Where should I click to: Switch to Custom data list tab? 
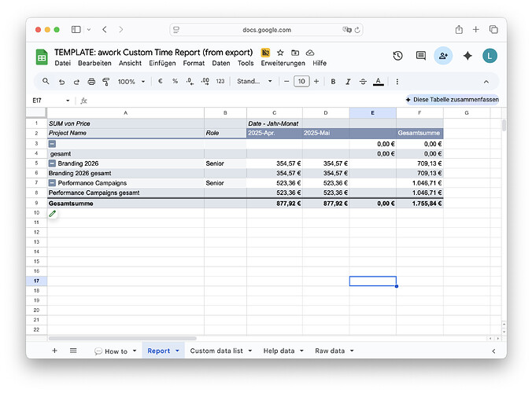(x=216, y=351)
